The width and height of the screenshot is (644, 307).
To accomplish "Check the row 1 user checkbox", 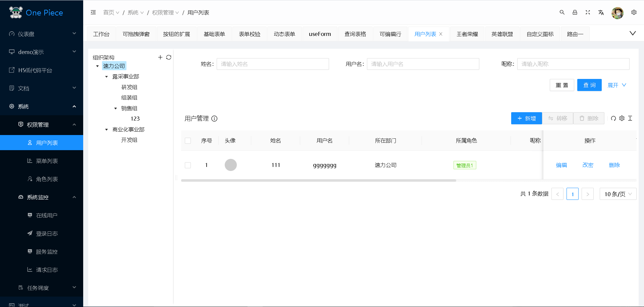I will [x=188, y=165].
